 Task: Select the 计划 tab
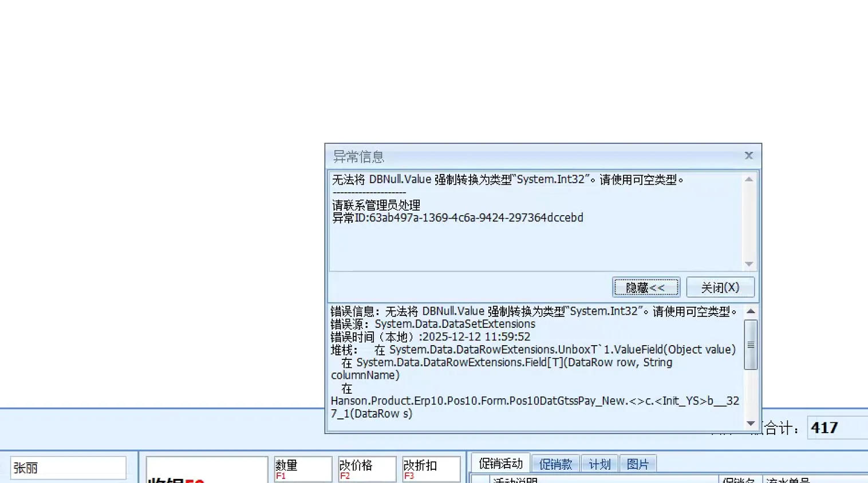tap(599, 464)
